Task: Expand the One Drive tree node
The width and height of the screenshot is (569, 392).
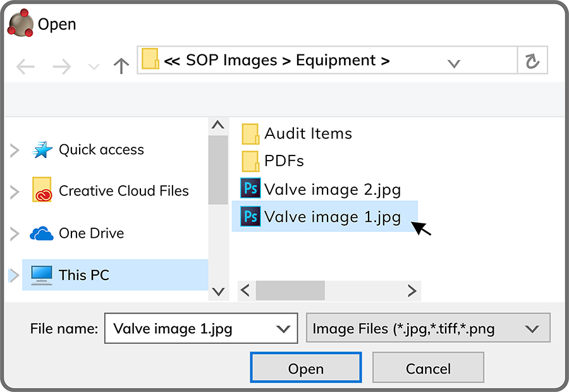Action: 14,234
